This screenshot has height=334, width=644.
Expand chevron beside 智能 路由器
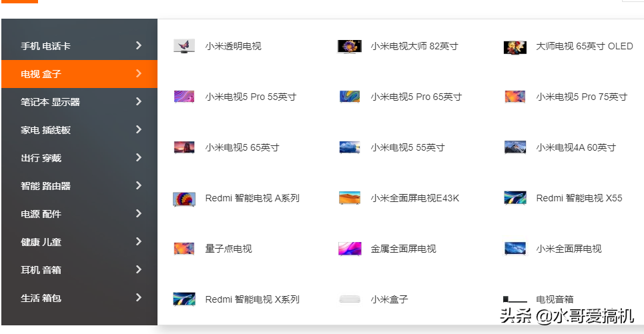(x=139, y=185)
